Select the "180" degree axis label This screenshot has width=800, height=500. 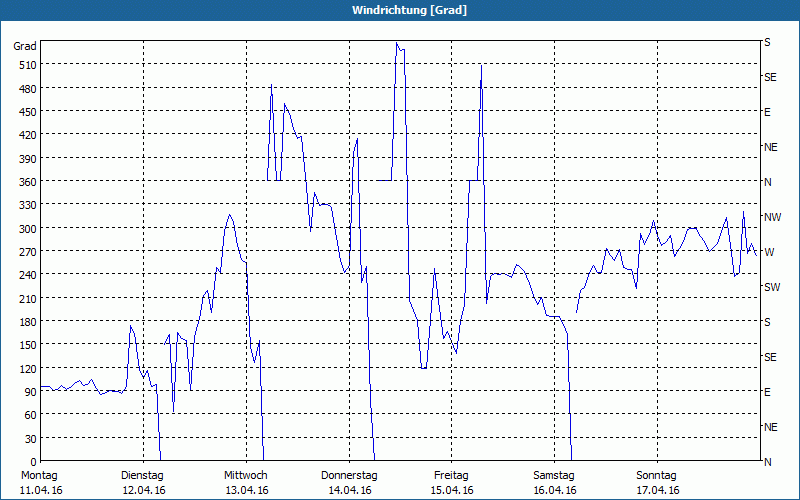pyautogui.click(x=28, y=322)
